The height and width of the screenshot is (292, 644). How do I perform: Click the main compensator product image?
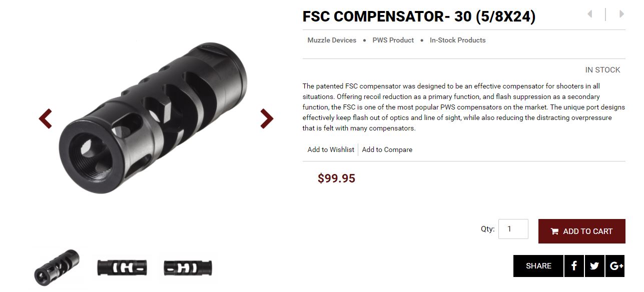153,118
